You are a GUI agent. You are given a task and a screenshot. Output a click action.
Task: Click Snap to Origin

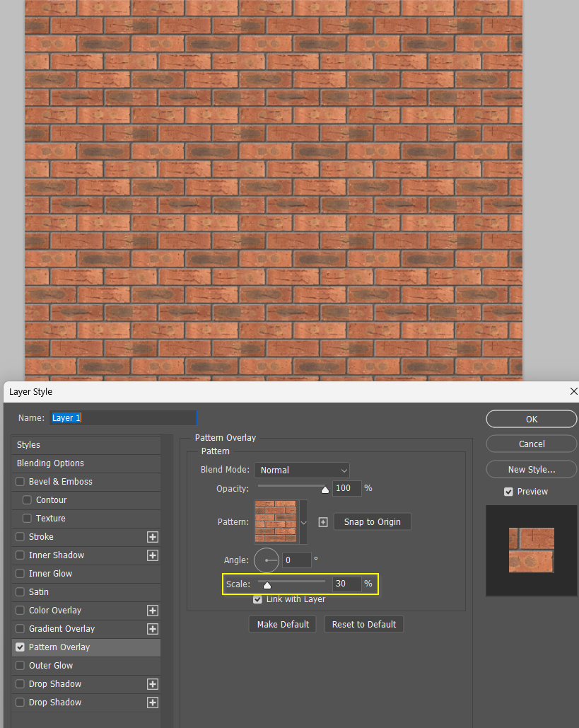click(x=373, y=521)
